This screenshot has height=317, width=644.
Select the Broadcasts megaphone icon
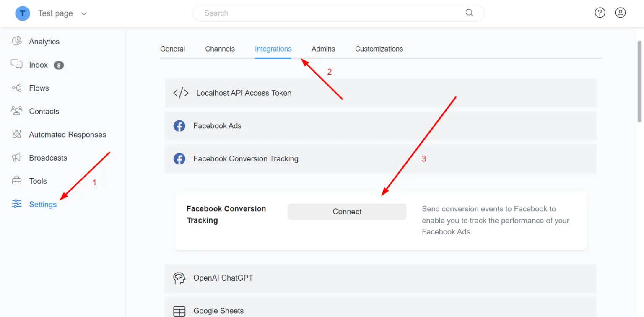[x=17, y=157]
